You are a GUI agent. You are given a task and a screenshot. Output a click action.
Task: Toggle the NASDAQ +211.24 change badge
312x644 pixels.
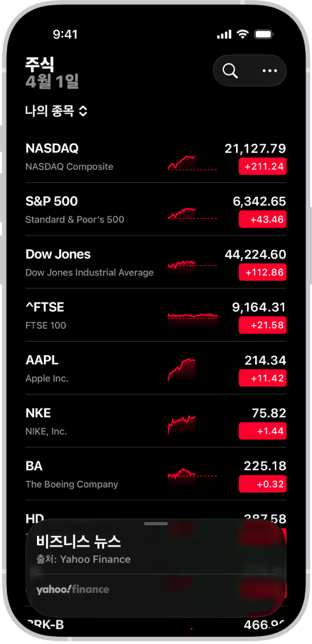click(262, 166)
